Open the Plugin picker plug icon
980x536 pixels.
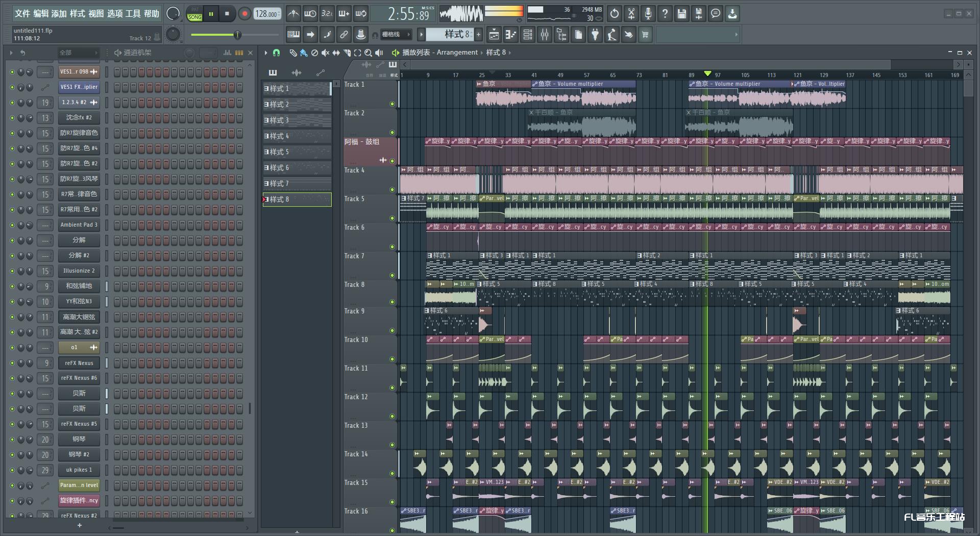596,35
